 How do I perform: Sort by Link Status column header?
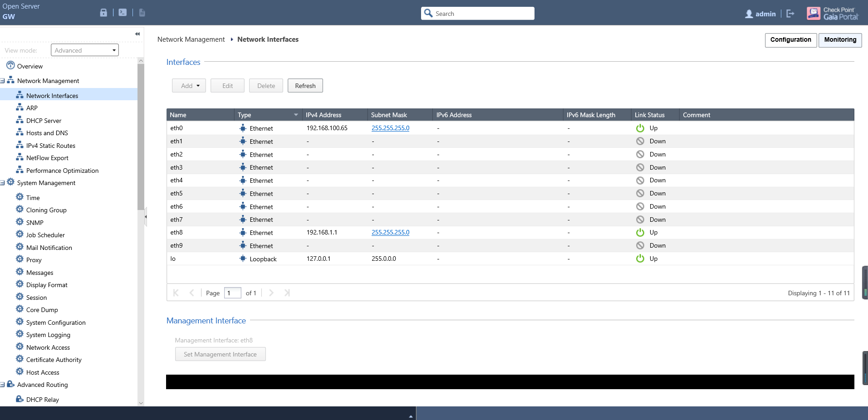pos(655,115)
